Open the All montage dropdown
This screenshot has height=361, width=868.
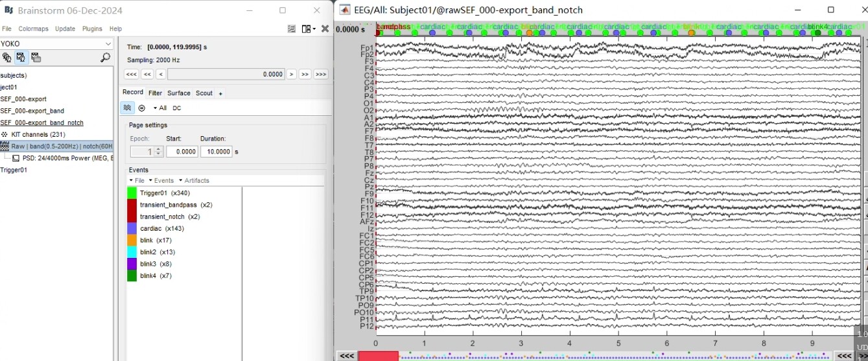click(x=159, y=108)
